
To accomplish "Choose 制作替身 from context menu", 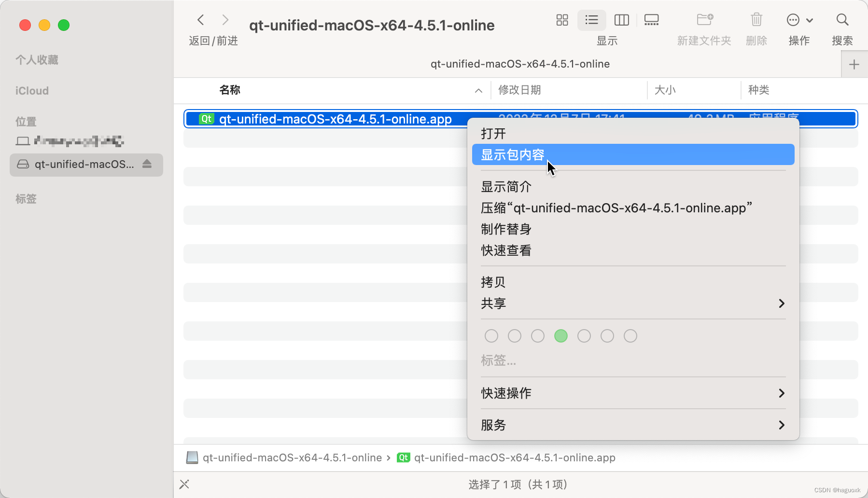I will (633, 229).
